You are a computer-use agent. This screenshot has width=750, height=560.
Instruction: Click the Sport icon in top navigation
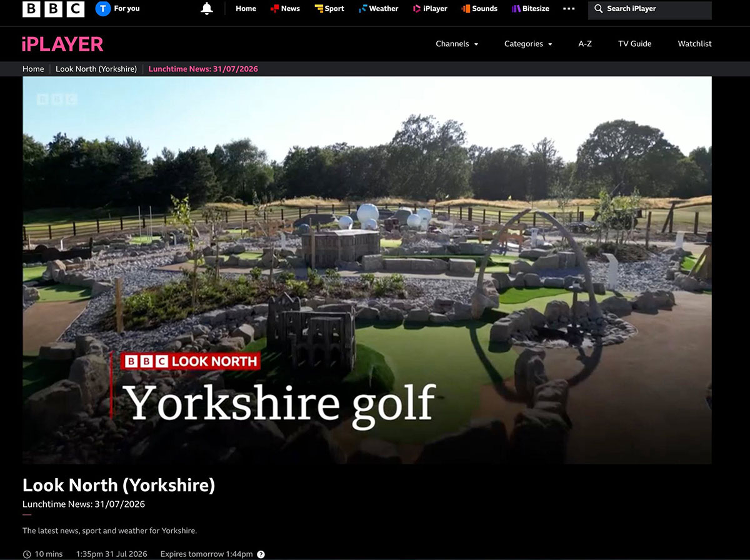pyautogui.click(x=319, y=9)
